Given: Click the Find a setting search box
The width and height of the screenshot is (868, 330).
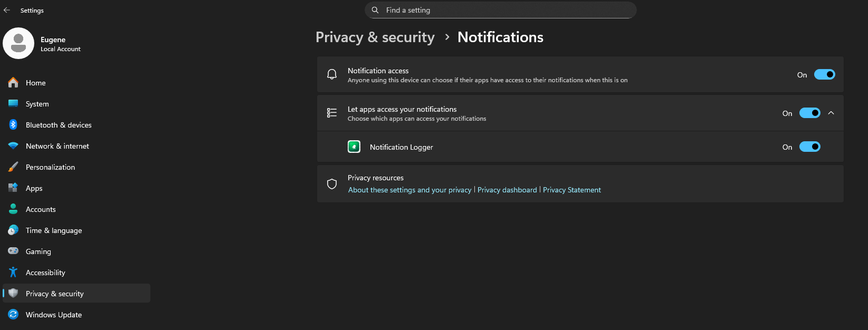Looking at the screenshot, I should pos(500,10).
